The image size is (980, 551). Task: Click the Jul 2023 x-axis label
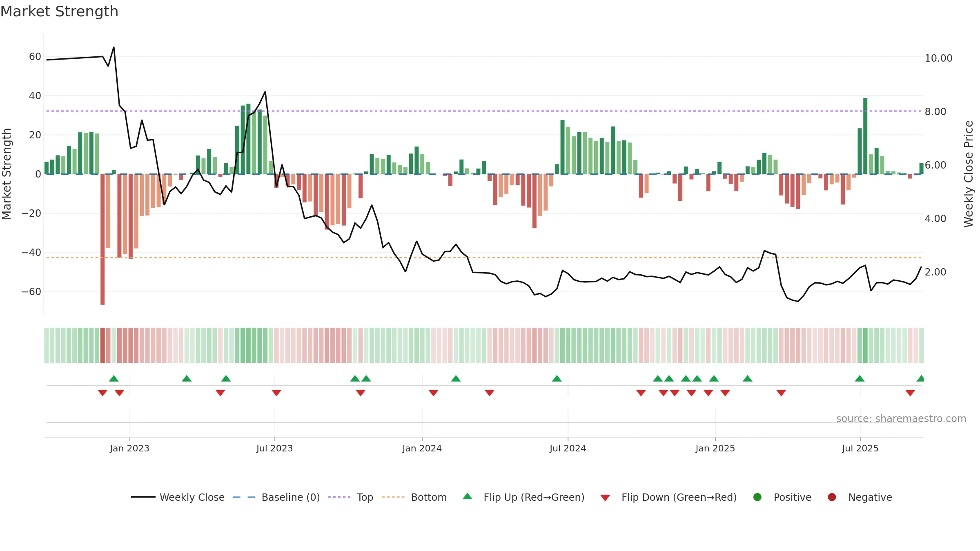pos(274,448)
